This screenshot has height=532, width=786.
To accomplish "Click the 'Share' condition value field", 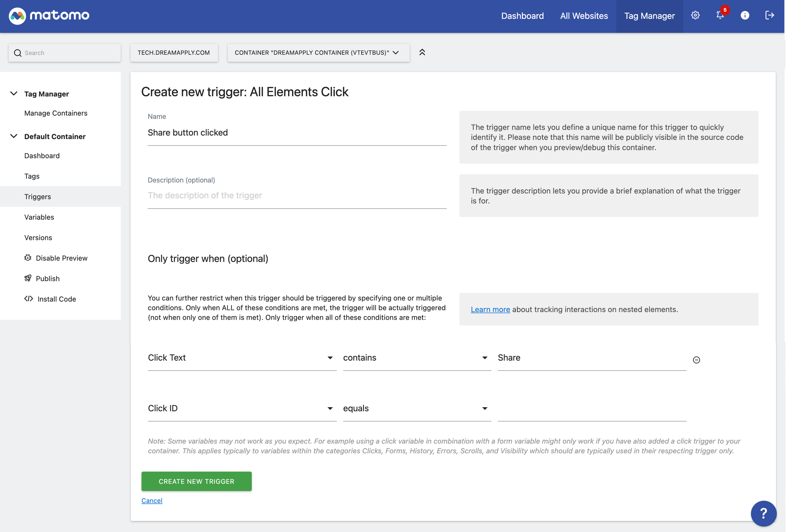I will (592, 358).
